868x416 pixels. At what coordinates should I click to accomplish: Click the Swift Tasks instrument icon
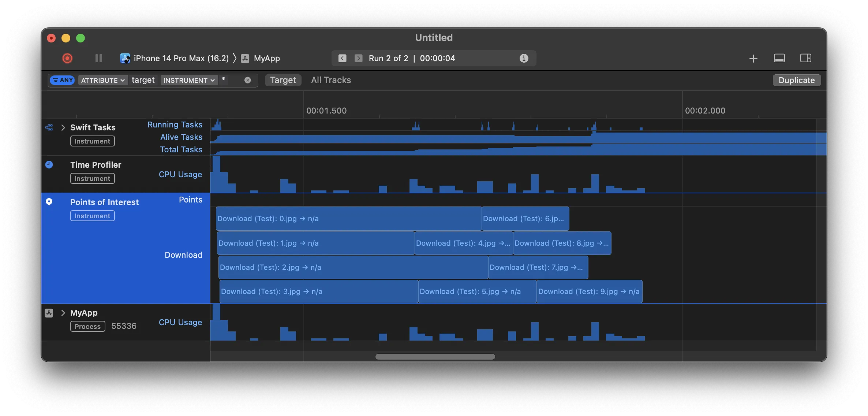tap(49, 127)
